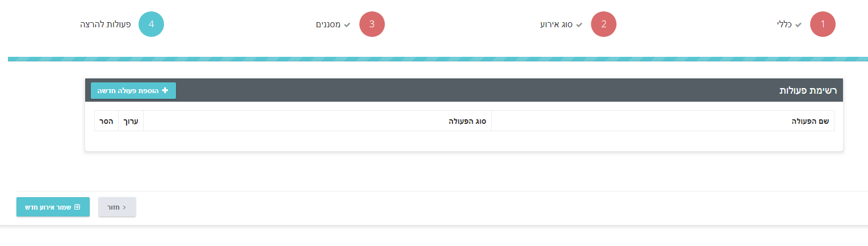Add a new action with הוספת פעולה חדשה
Screen dimensions: 868x246
133,90
